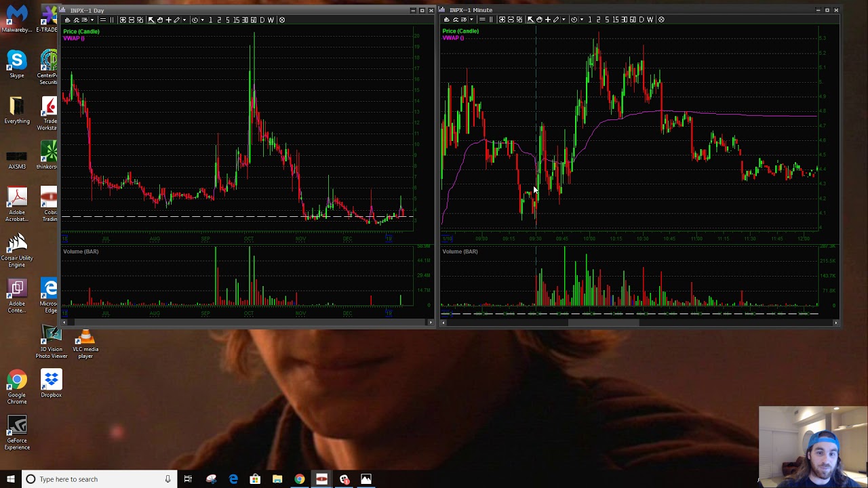
Task: Click first pane layout icon in Minute chart
Action: click(x=502, y=20)
